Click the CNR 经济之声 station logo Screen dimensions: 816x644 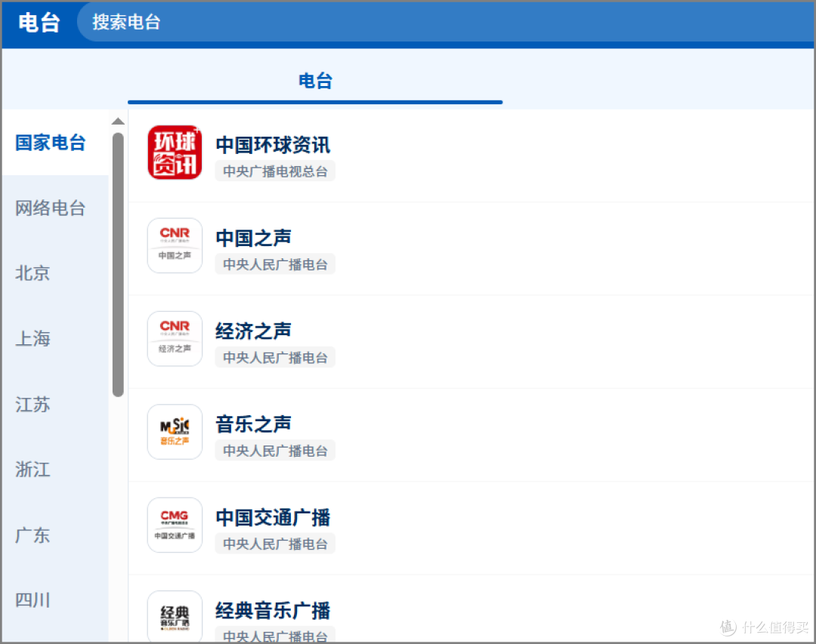(175, 339)
